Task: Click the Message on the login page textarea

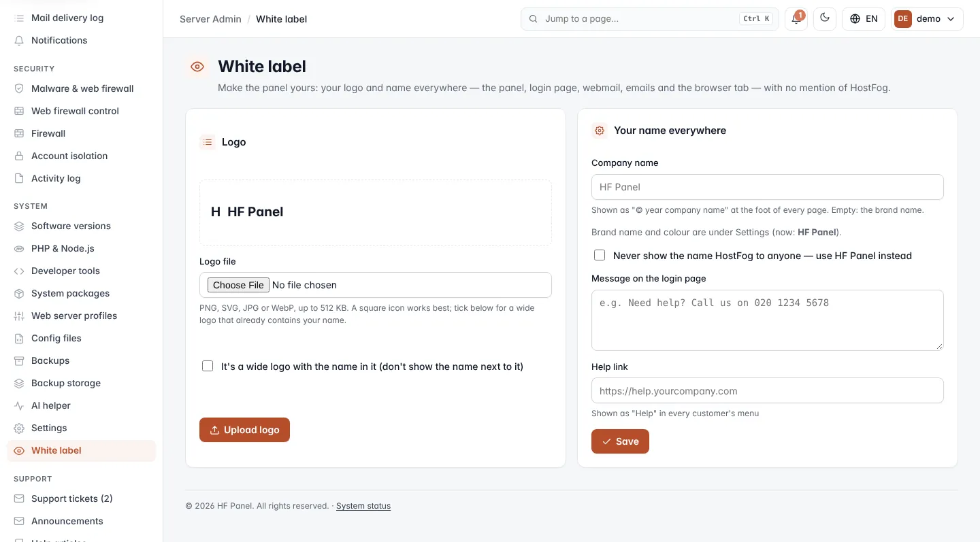Action: [x=768, y=320]
